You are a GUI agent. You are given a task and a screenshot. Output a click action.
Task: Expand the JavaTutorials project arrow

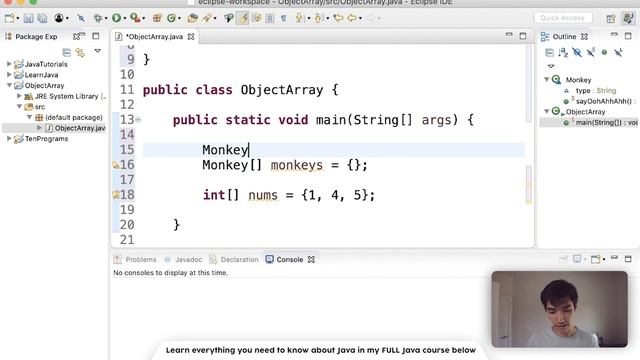(9, 64)
